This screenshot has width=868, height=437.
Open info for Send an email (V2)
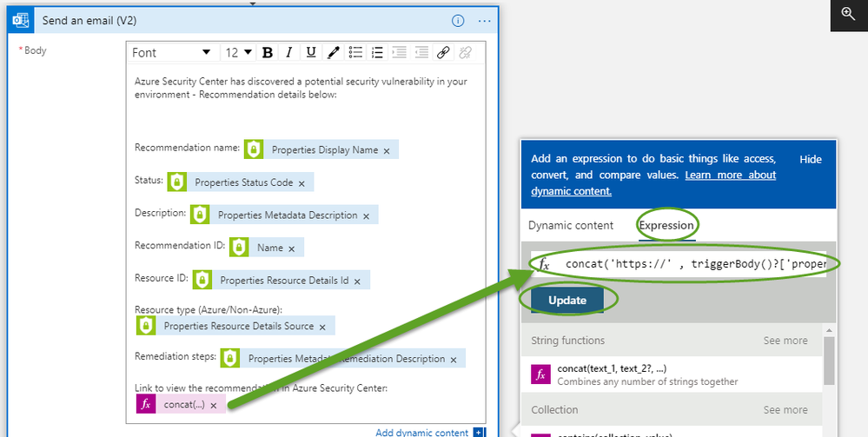pos(458,21)
